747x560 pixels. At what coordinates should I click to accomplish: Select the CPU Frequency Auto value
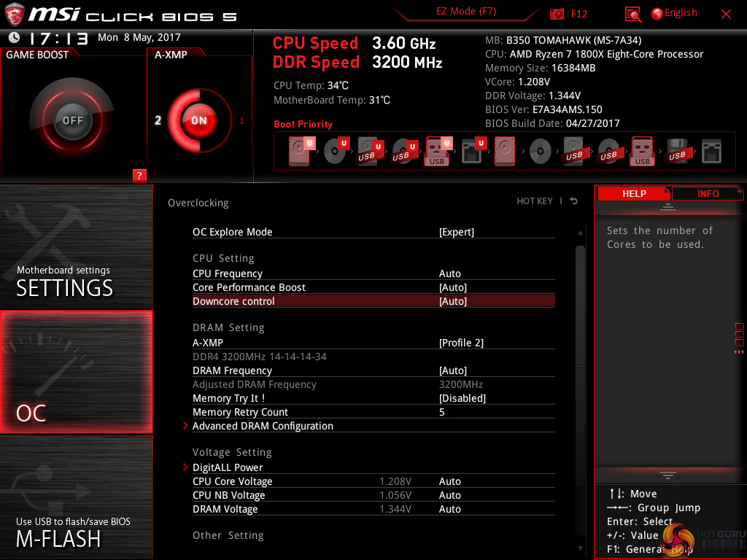click(x=449, y=273)
